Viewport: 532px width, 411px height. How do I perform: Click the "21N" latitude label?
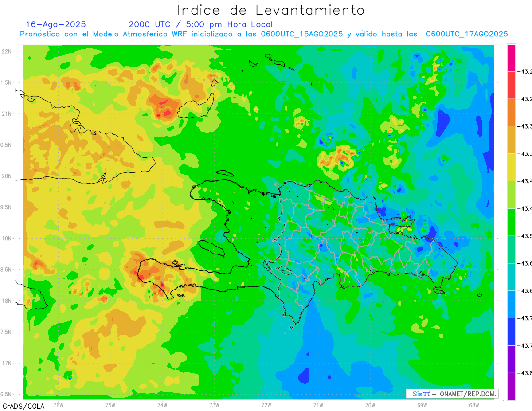pyautogui.click(x=8, y=114)
